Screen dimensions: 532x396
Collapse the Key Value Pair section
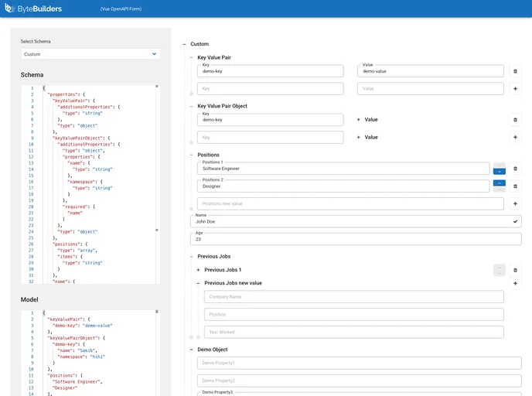pos(191,58)
